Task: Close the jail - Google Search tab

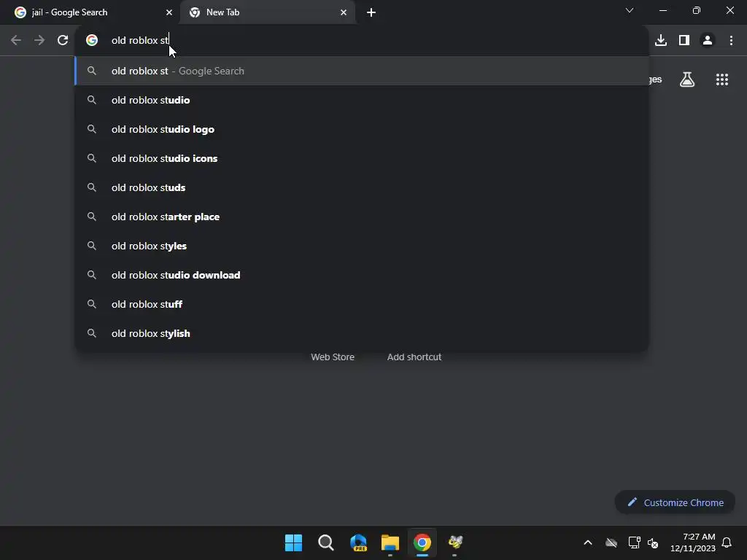Action: coord(169,12)
